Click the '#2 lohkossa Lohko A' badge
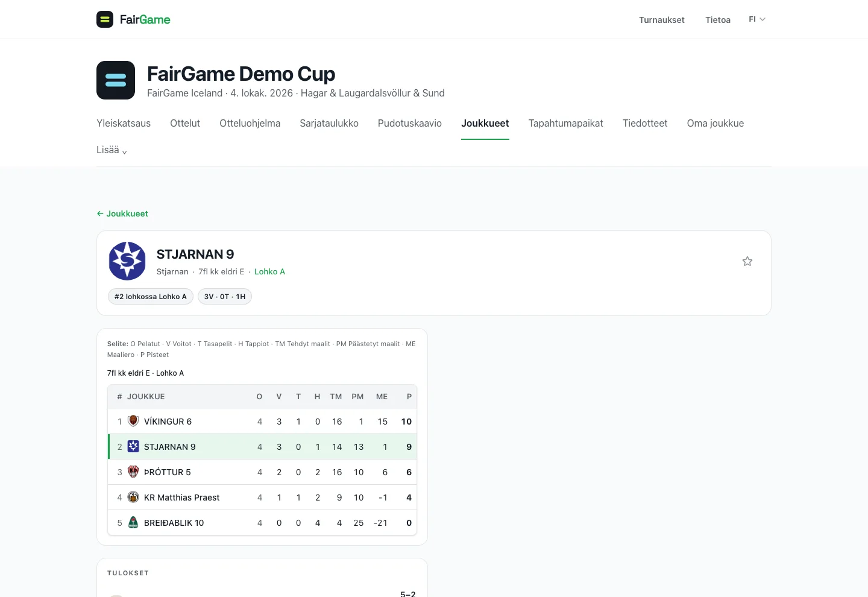 (x=151, y=297)
